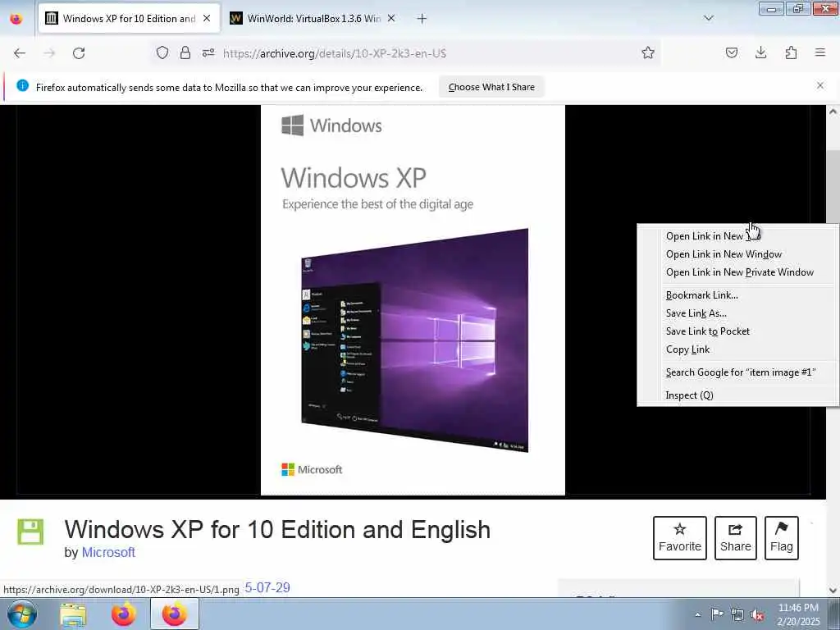The height and width of the screenshot is (630, 840).
Task: Open a new tab with plus button
Action: pyautogui.click(x=422, y=19)
